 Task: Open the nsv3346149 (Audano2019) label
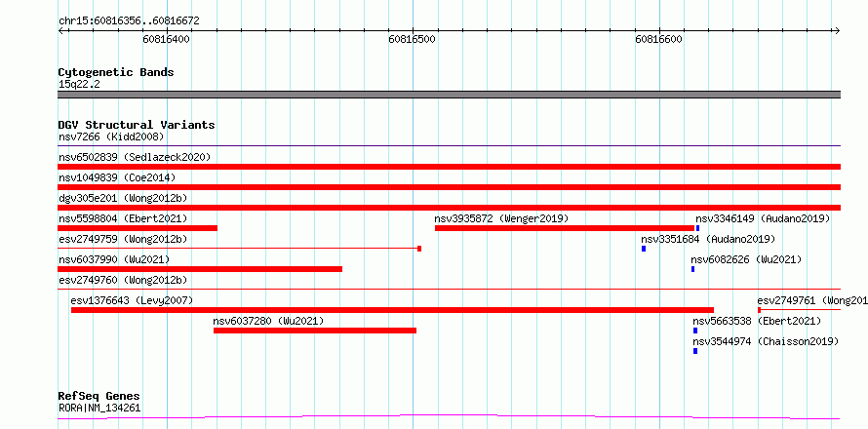763,218
